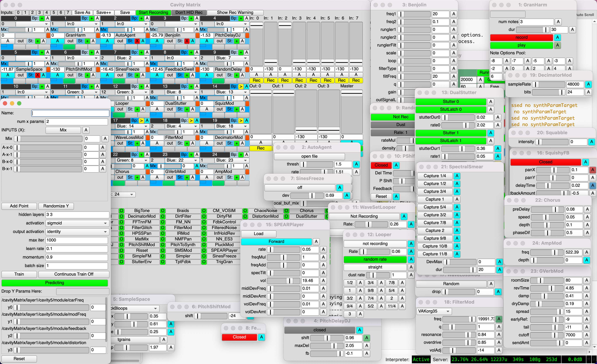Click the green + icon on channel 5 Bp toggle
The height and width of the screenshot is (364, 597).
pyautogui.click(x=42, y=52)
